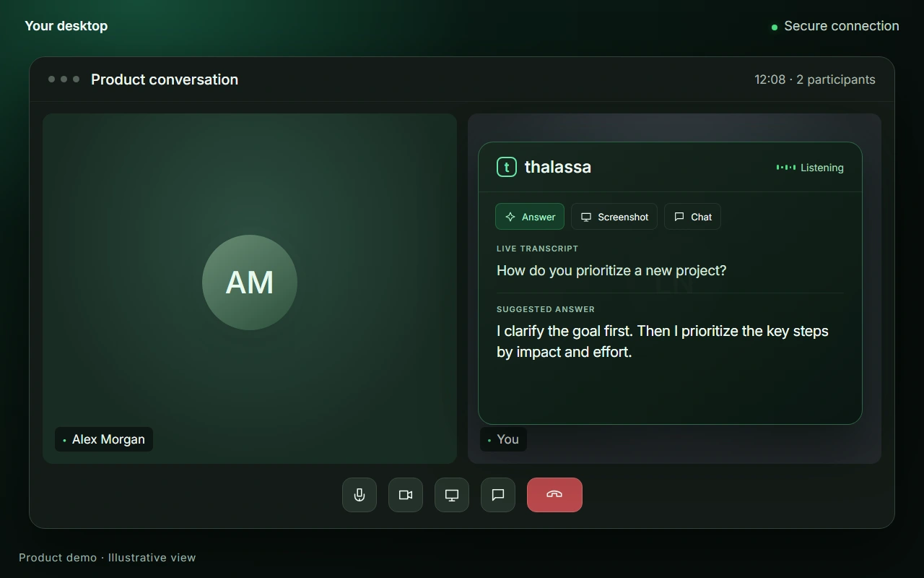Click the thalassa logo icon
The image size is (924, 578).
(x=507, y=167)
